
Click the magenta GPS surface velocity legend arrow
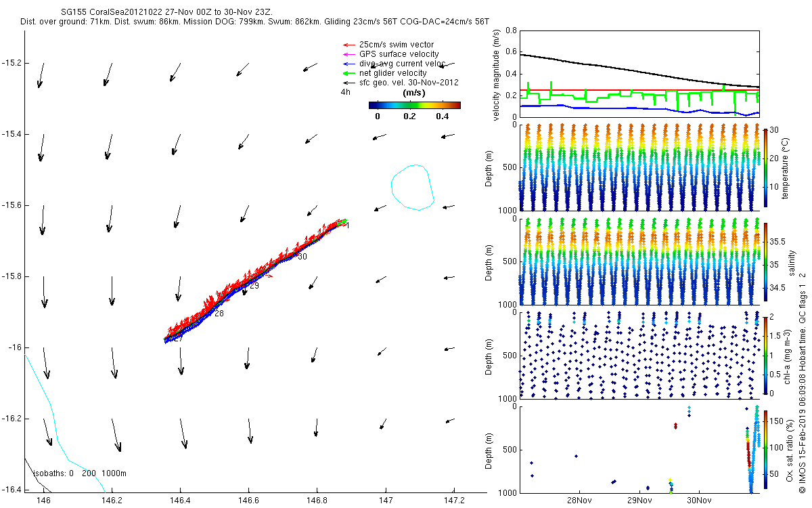(348, 54)
